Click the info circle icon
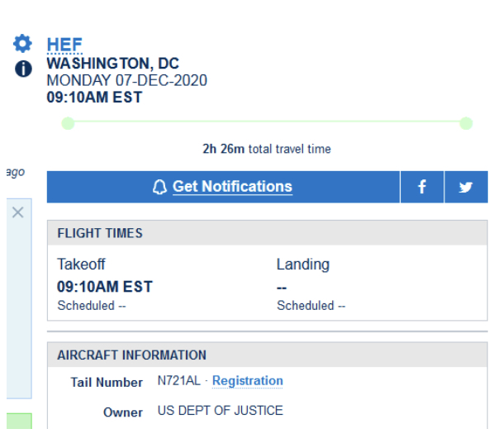The image size is (503, 448). tap(23, 69)
